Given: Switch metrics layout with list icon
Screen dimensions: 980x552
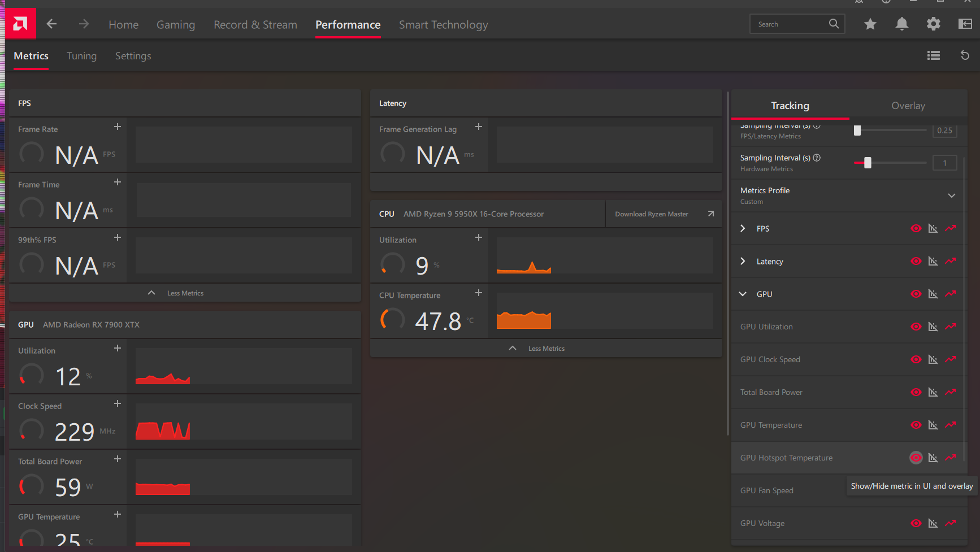Looking at the screenshot, I should click(x=934, y=55).
